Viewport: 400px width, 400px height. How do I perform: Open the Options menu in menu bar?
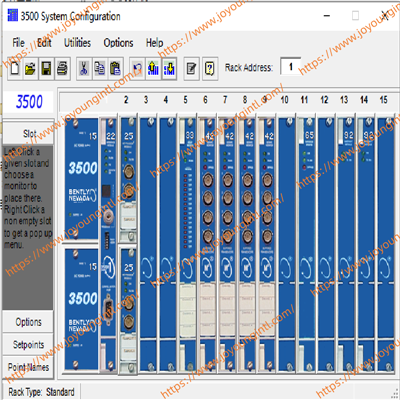[118, 43]
